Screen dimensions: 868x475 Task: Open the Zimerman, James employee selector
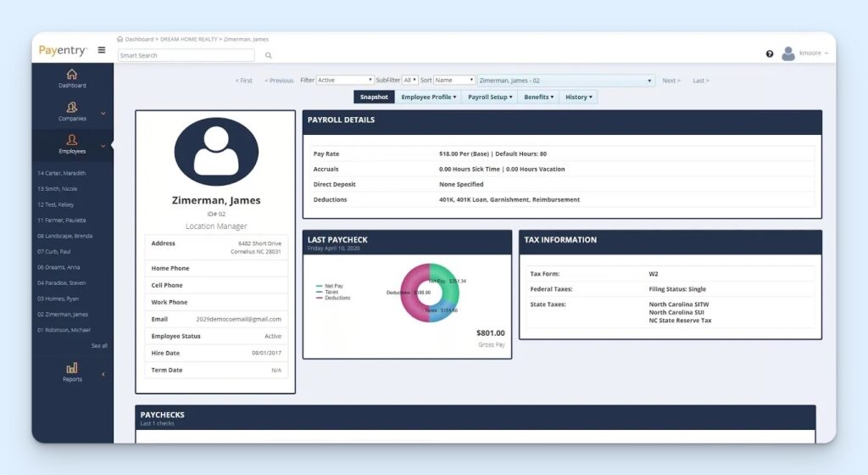[565, 81]
